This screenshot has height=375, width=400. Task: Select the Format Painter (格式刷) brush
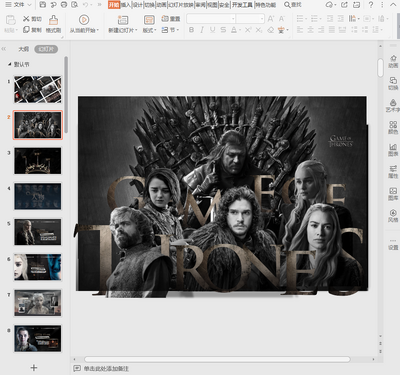click(53, 20)
